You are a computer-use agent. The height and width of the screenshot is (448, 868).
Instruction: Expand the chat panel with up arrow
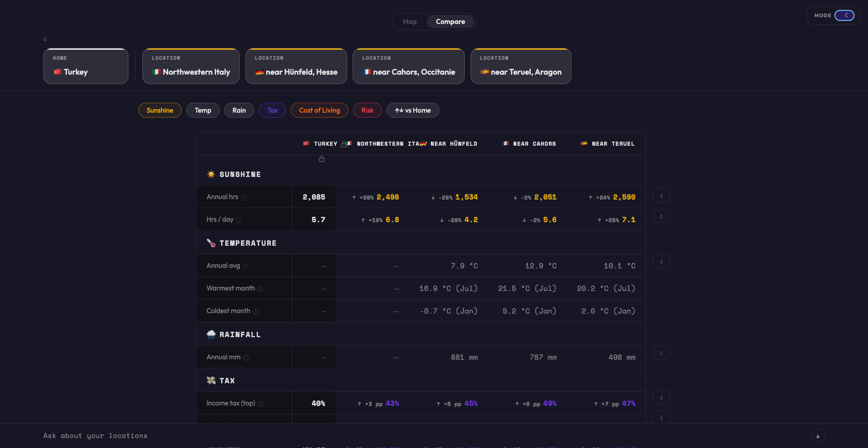[818, 436]
